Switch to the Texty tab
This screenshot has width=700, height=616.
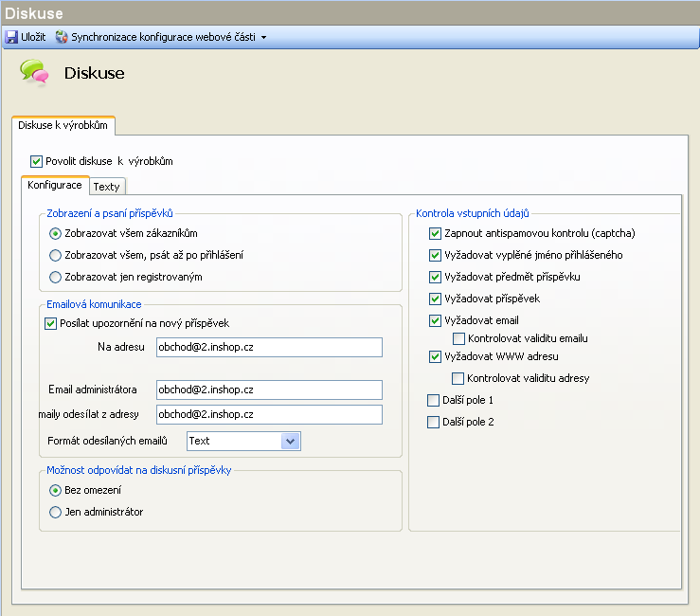tap(106, 187)
